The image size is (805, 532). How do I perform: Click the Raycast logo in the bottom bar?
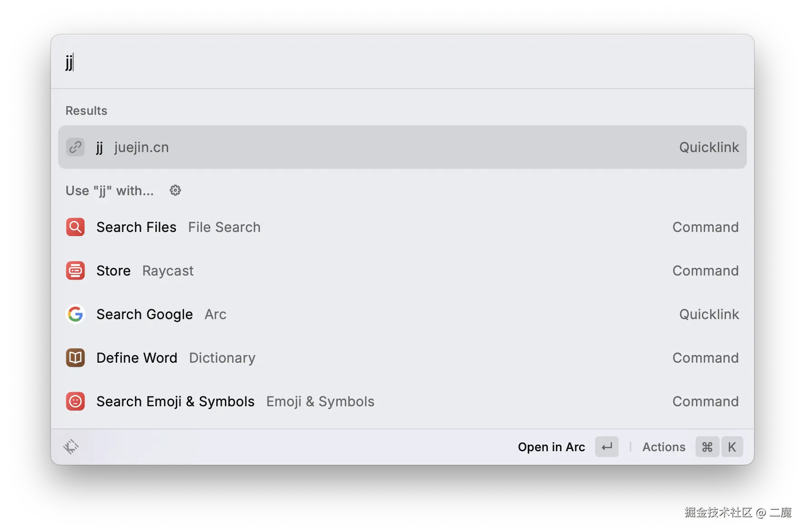pyautogui.click(x=71, y=447)
